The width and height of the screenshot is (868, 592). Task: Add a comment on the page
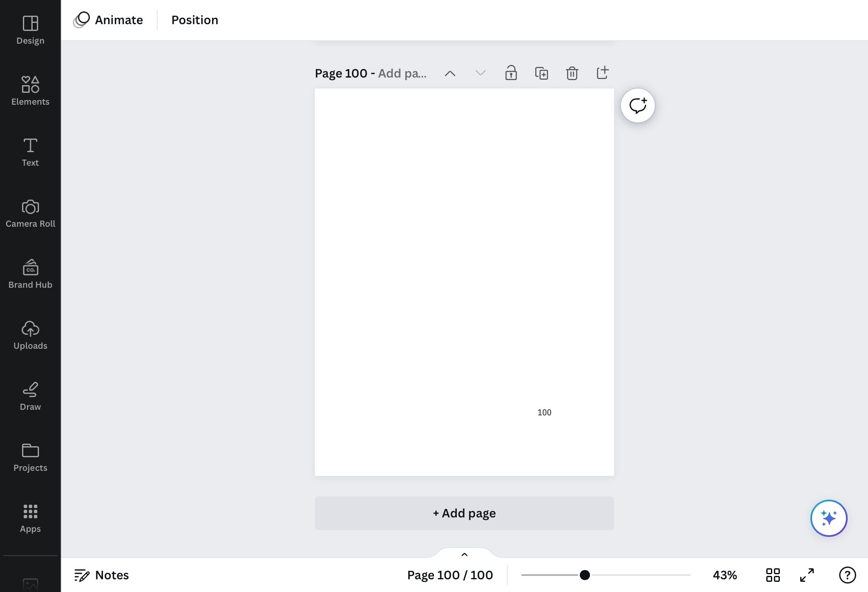coord(638,105)
